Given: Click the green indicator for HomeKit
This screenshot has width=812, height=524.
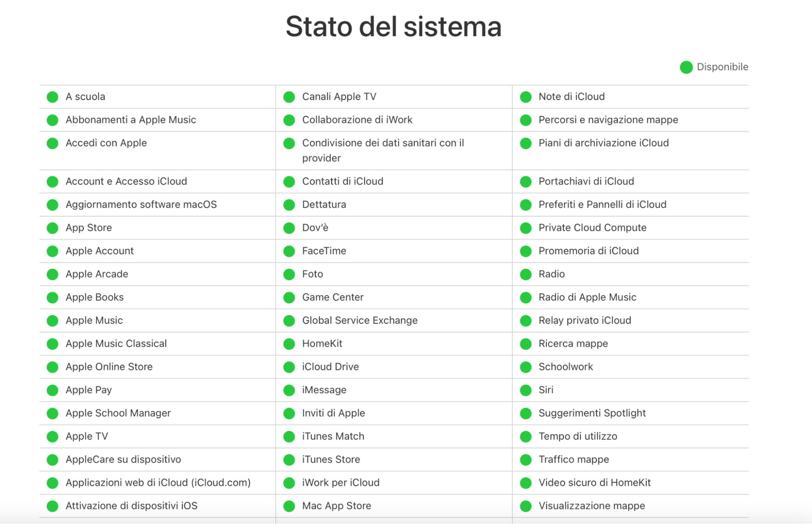Looking at the screenshot, I should click(289, 344).
